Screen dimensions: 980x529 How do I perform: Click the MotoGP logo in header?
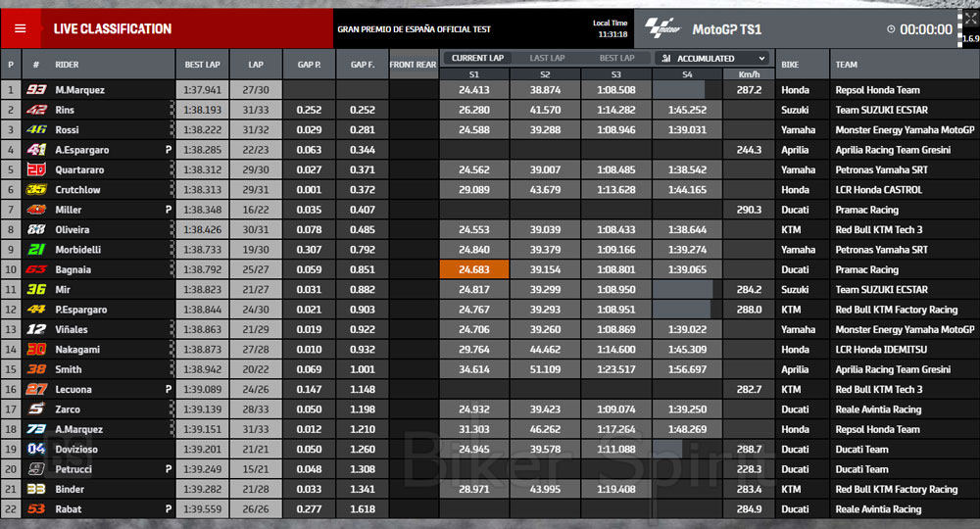pyautogui.click(x=663, y=28)
